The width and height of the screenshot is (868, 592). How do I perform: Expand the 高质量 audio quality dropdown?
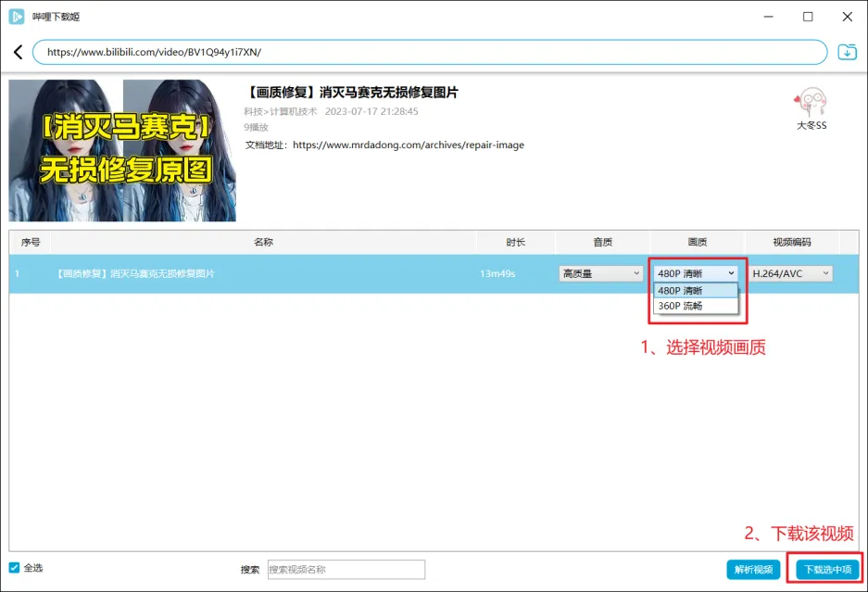click(x=600, y=273)
